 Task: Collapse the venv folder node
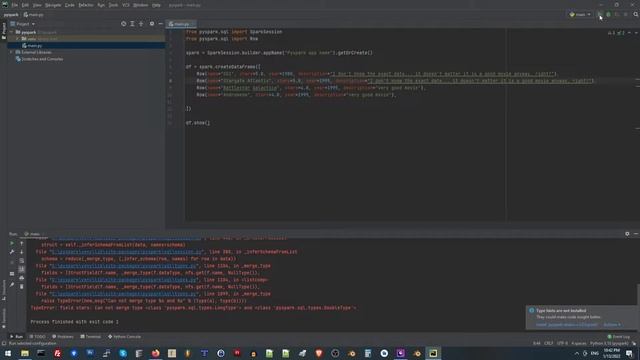click(x=17, y=39)
